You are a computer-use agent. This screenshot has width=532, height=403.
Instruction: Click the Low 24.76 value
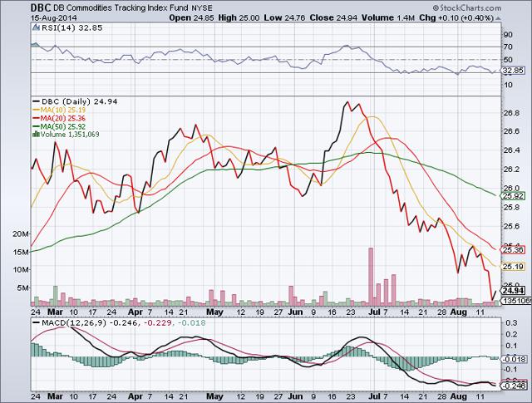[x=284, y=18]
